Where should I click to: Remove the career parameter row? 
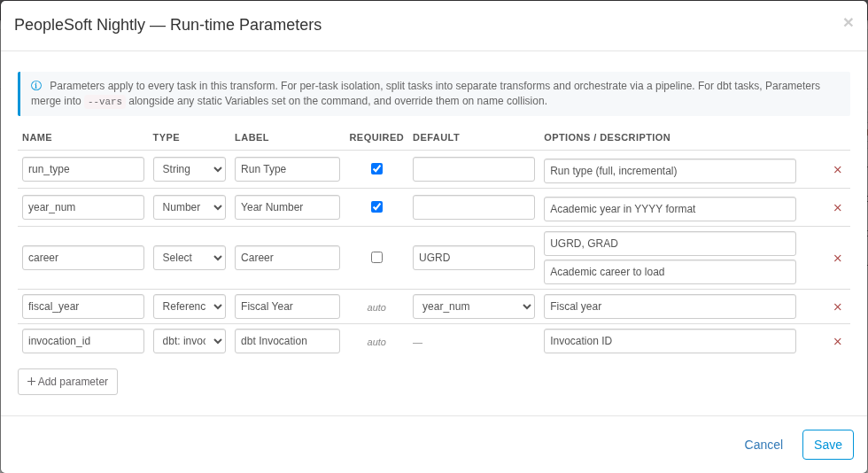(838, 258)
